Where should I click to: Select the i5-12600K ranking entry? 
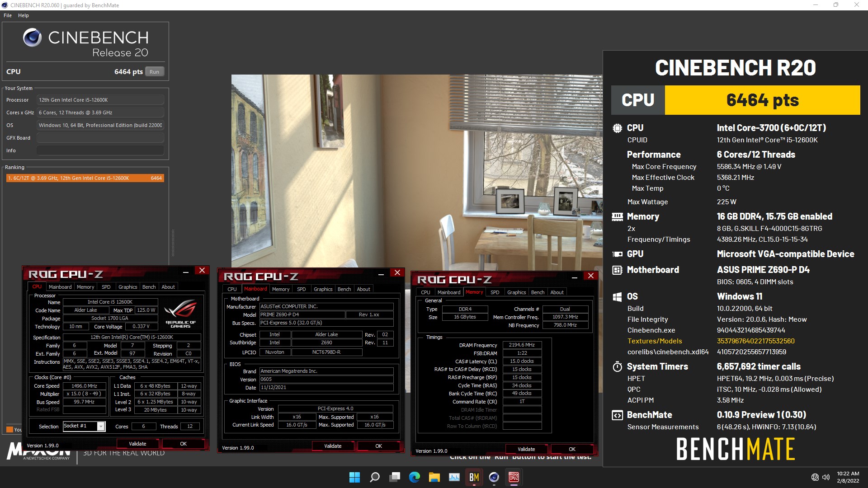[x=85, y=178]
